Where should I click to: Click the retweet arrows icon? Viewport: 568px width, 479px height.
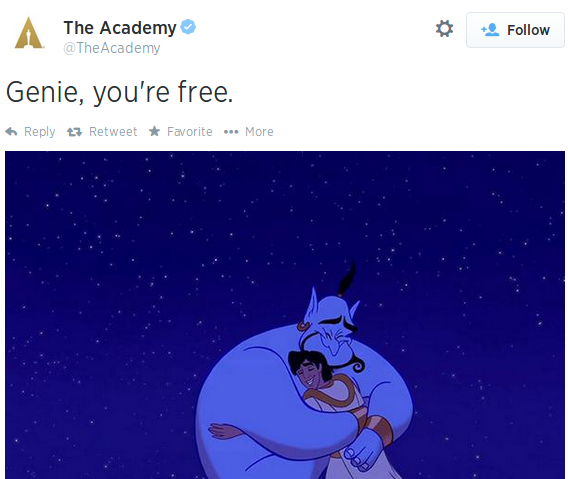(x=75, y=132)
